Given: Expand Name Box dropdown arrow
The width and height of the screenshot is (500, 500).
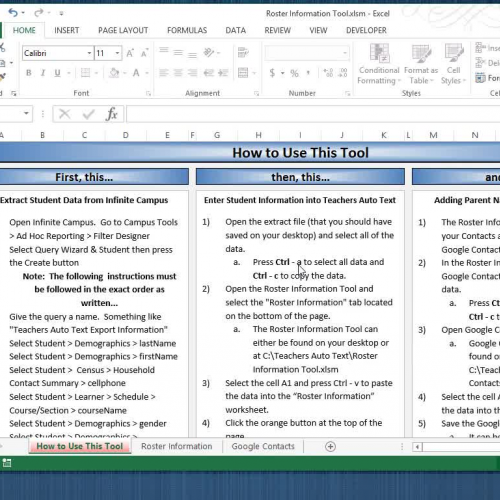Looking at the screenshot, I should (x=26, y=113).
